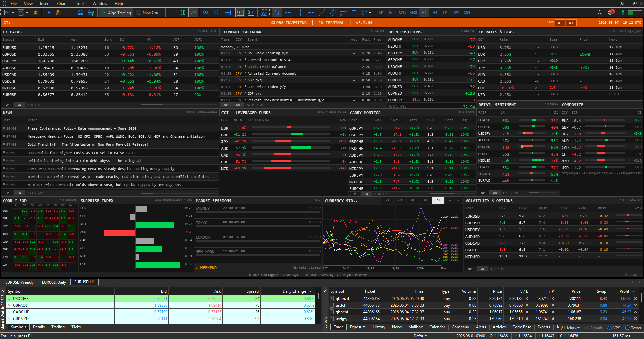Switch chart to bar chart view
Screen dimensions: 644x339
pyautogui.click(x=172, y=13)
